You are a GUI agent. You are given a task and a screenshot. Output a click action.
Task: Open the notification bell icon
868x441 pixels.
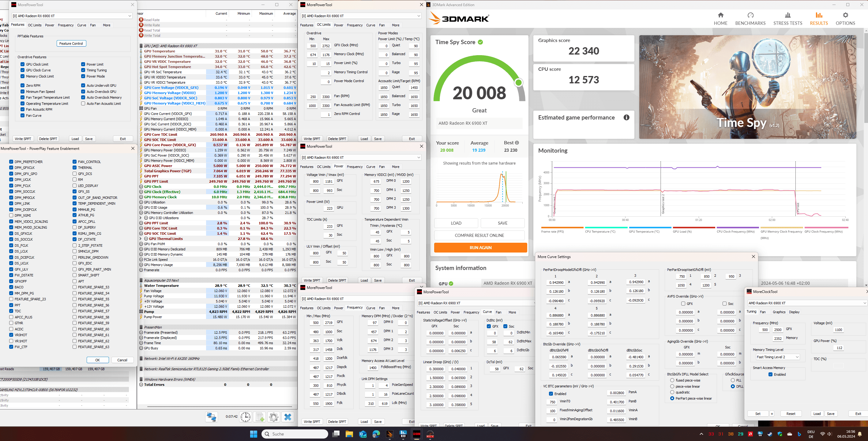pyautogui.click(x=860, y=434)
